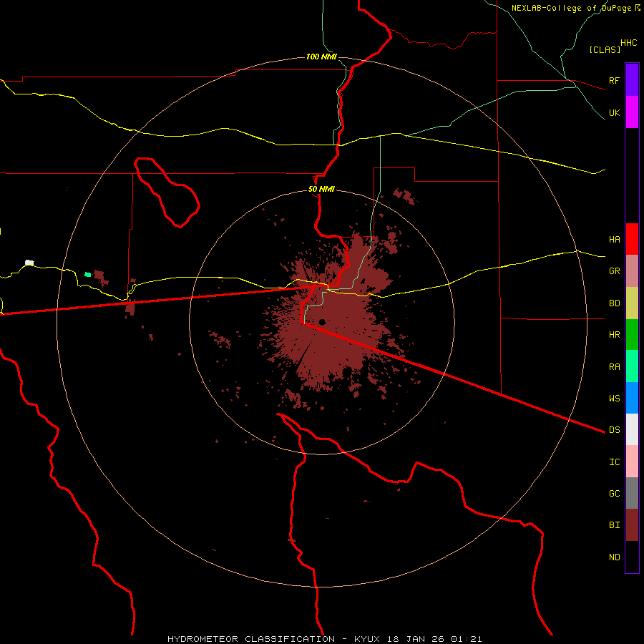This screenshot has width=644, height=644.
Task: Click the GC legend label
Action: (615, 493)
